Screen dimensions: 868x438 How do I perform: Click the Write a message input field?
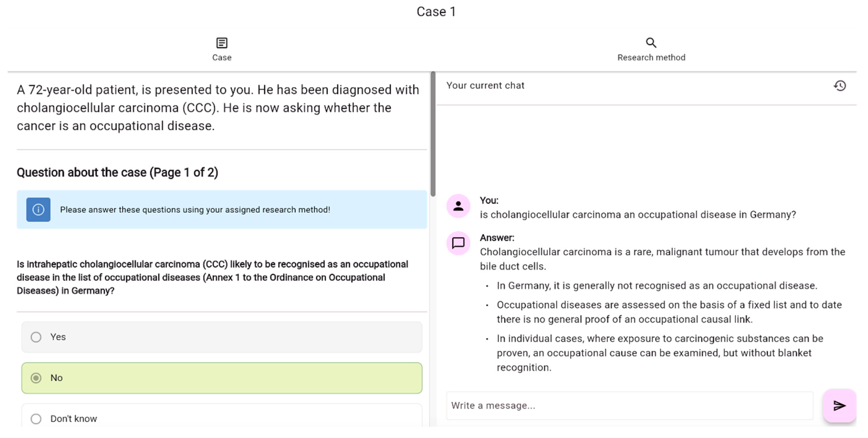[630, 405]
